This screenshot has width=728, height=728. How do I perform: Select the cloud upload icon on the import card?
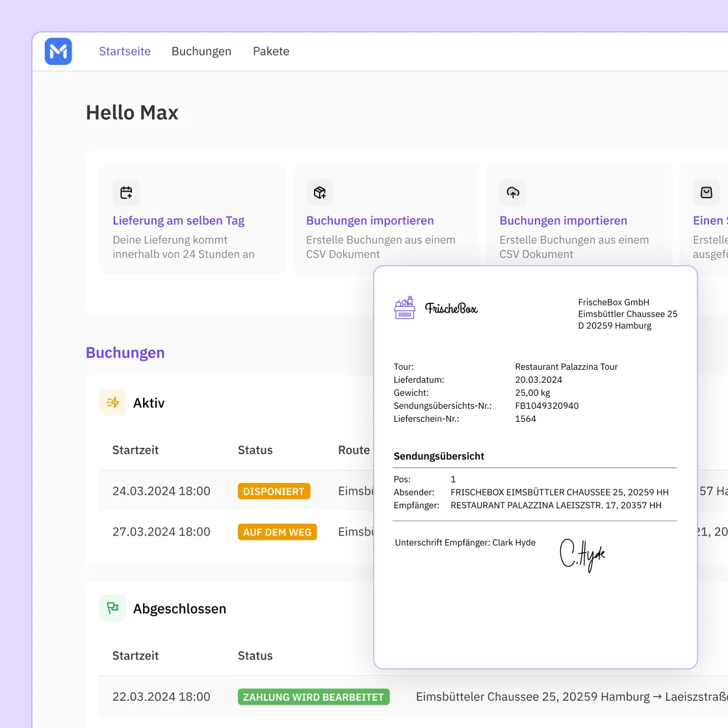tap(513, 192)
